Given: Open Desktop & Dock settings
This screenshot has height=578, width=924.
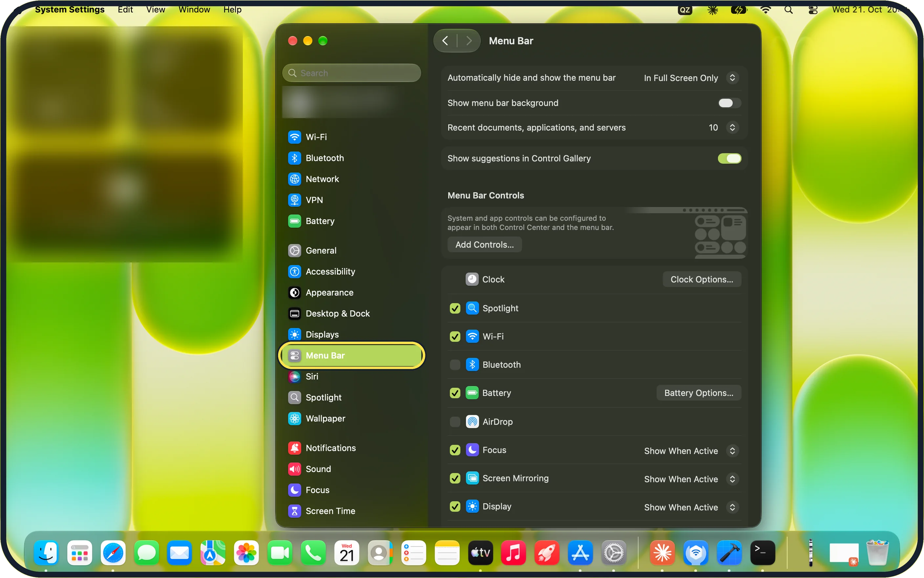Looking at the screenshot, I should point(351,314).
